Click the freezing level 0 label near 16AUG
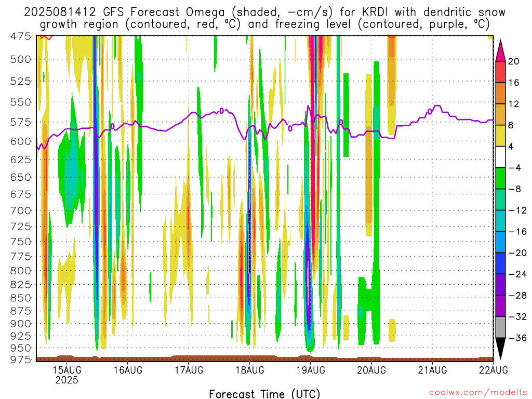Screen dimensions: 532x399 pos(113,126)
